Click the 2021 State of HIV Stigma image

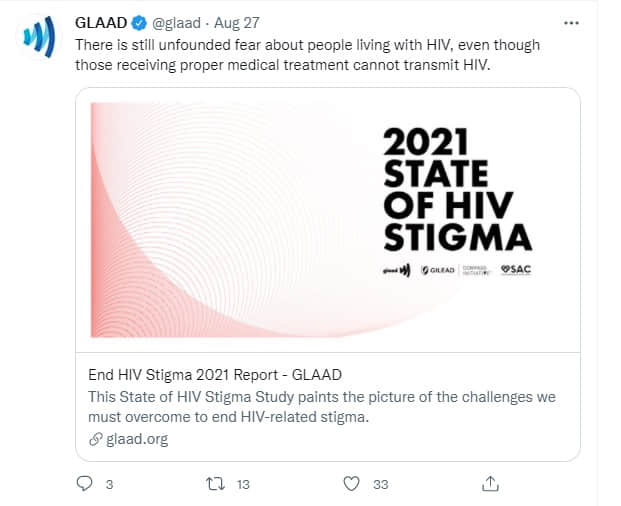(328, 220)
